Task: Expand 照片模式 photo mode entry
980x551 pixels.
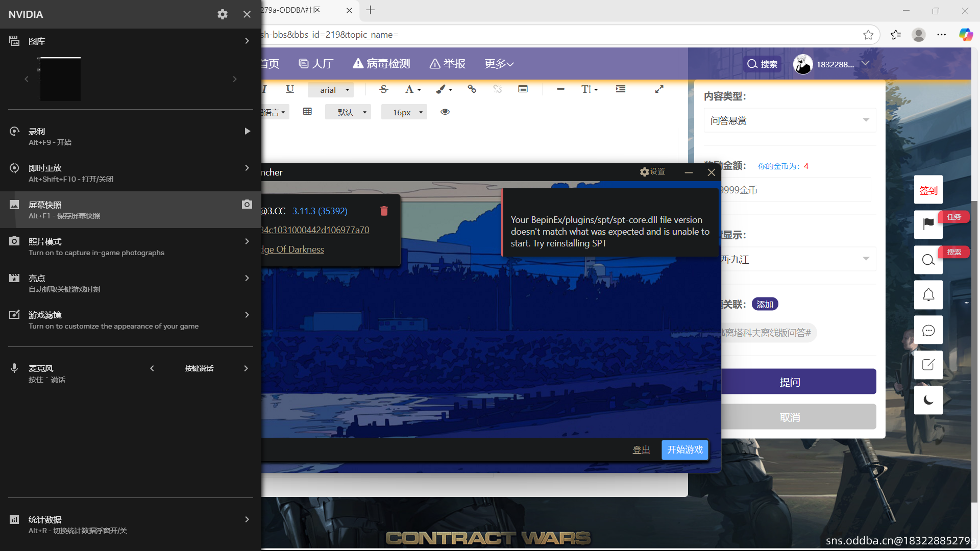Action: tap(247, 241)
